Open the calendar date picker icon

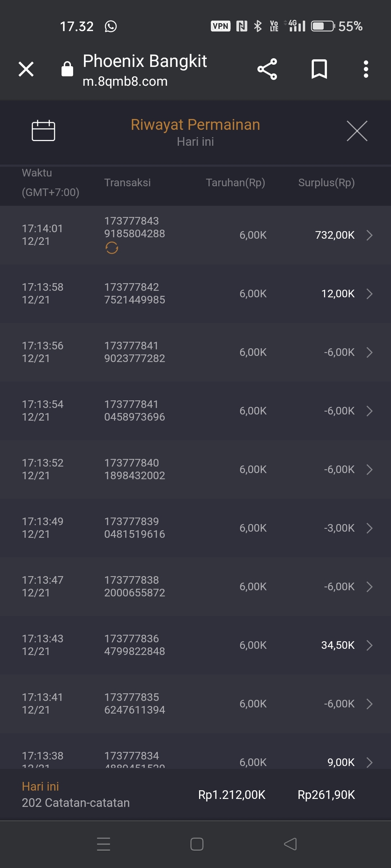point(43,130)
